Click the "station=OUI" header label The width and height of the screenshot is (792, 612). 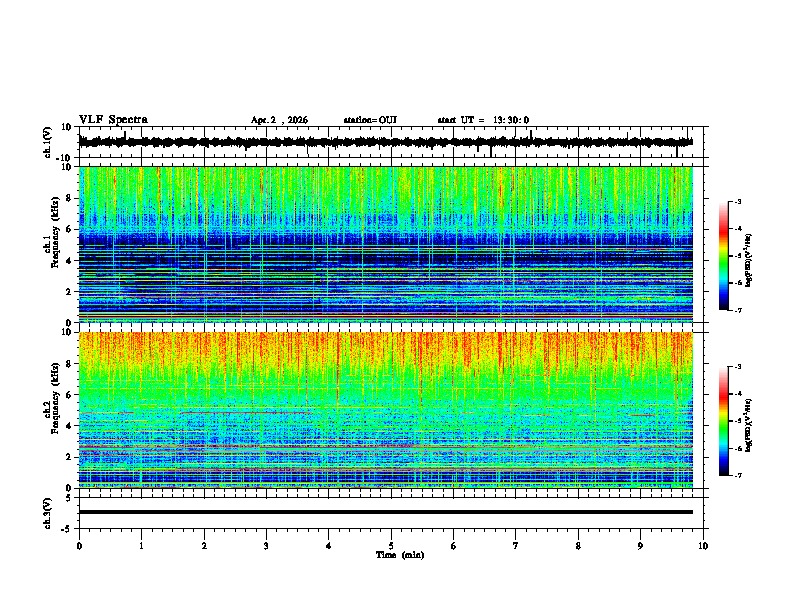tap(370, 120)
